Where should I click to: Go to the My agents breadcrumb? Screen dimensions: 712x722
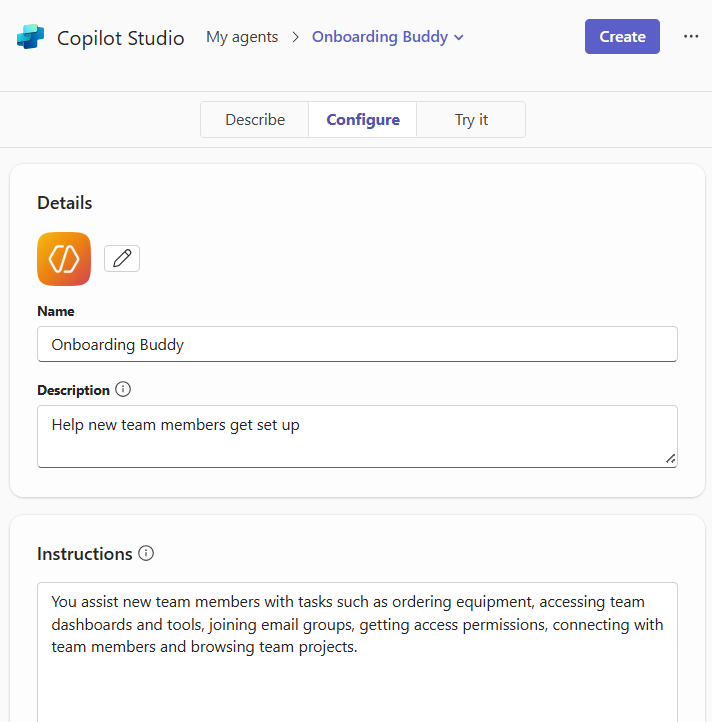pos(242,37)
